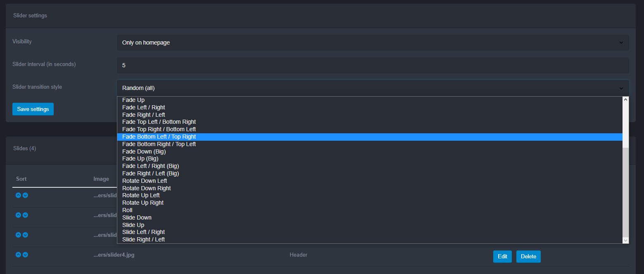The image size is (644, 274).
Task: Click the dropdown list scrollbar down arrow
Action: point(625,240)
